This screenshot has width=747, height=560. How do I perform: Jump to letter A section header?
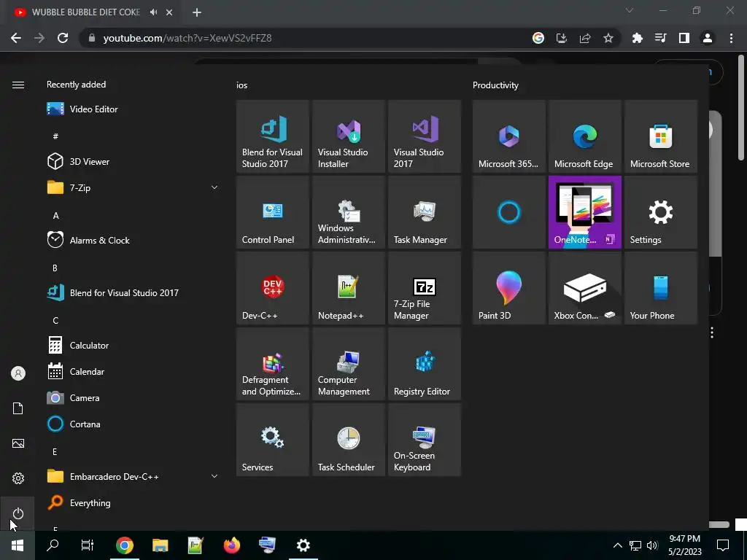(55, 216)
